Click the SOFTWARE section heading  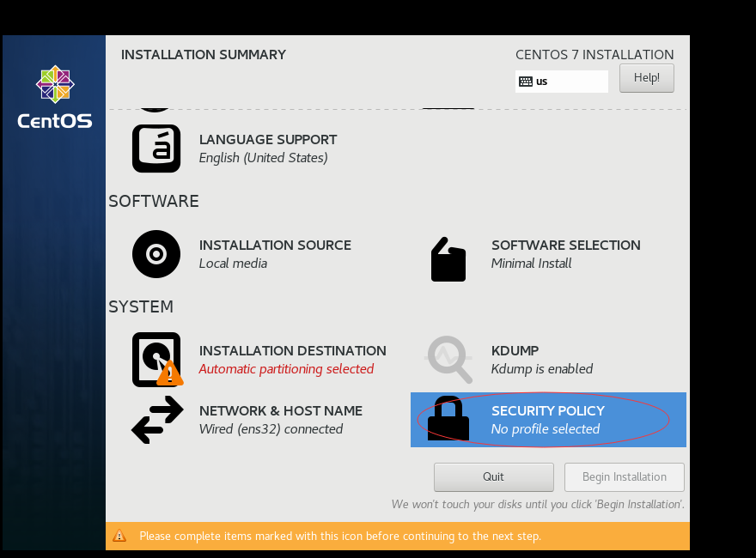click(153, 202)
